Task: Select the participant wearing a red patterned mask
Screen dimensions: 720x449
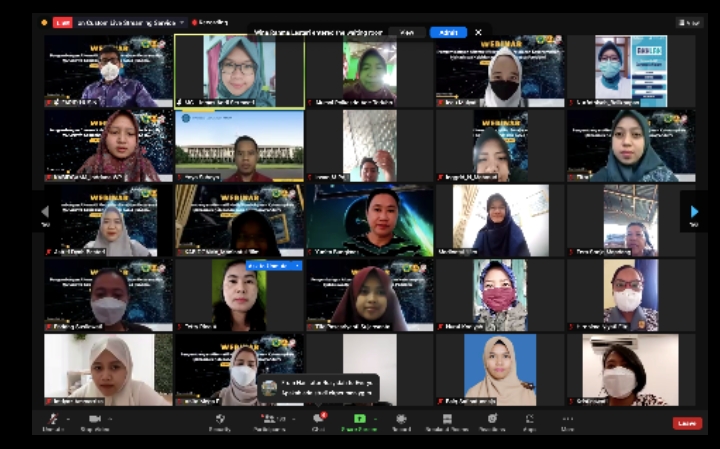Action: point(500,295)
